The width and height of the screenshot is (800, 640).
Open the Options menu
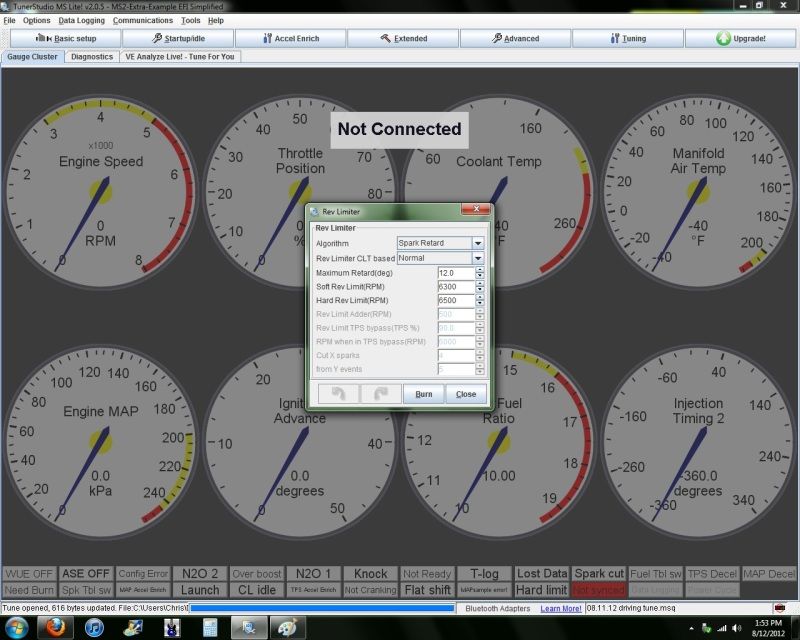click(36, 20)
